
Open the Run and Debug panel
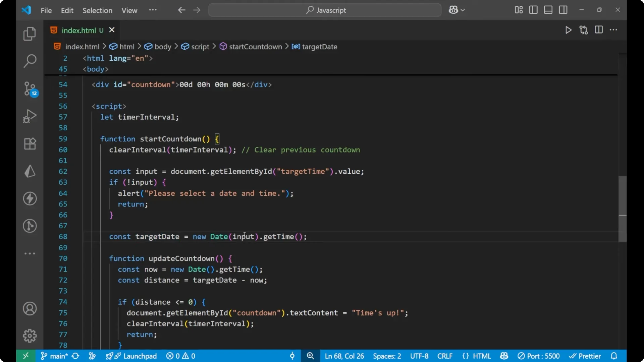(x=30, y=116)
